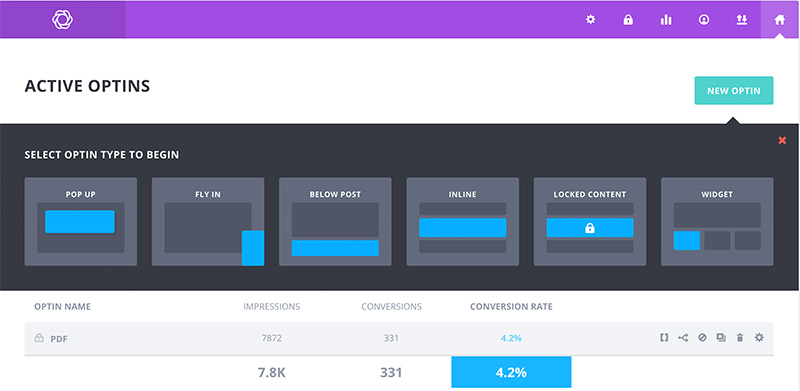Click the IMPRESSIONS column header
This screenshot has height=391, width=800.
pos(271,307)
